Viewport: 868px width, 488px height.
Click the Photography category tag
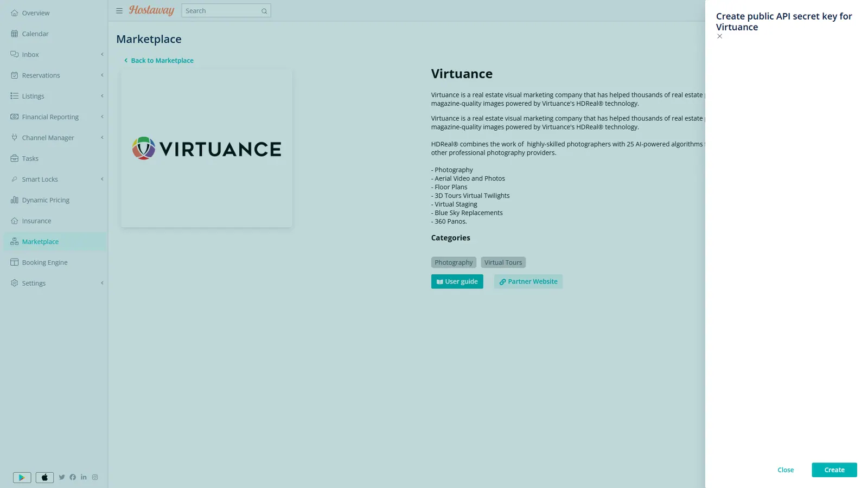pos(454,262)
